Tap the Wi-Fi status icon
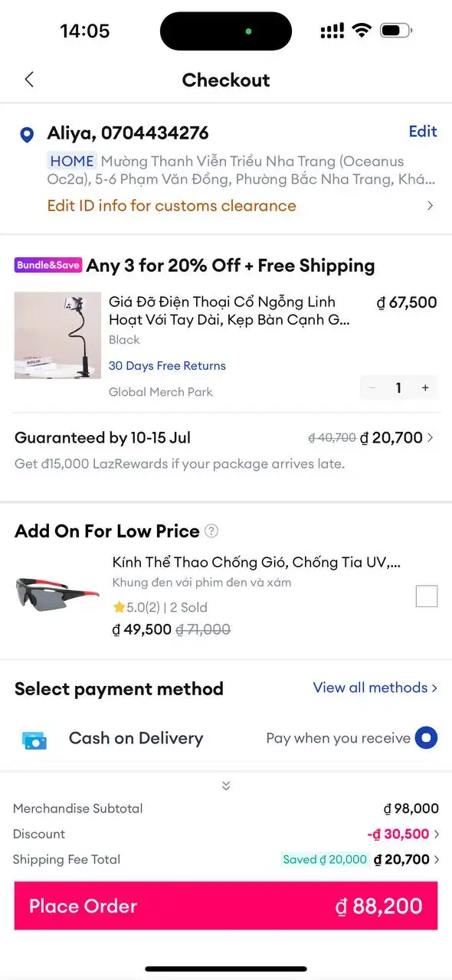 [x=361, y=31]
